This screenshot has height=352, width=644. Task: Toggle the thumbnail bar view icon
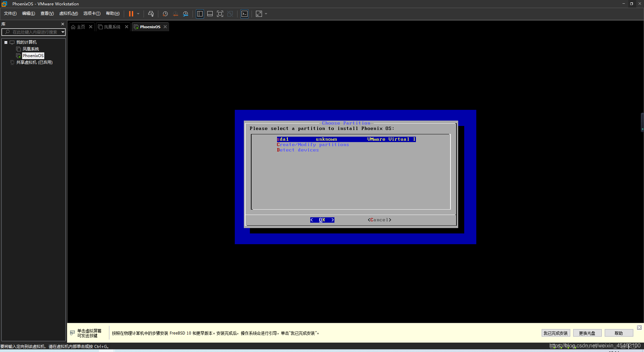(x=210, y=14)
